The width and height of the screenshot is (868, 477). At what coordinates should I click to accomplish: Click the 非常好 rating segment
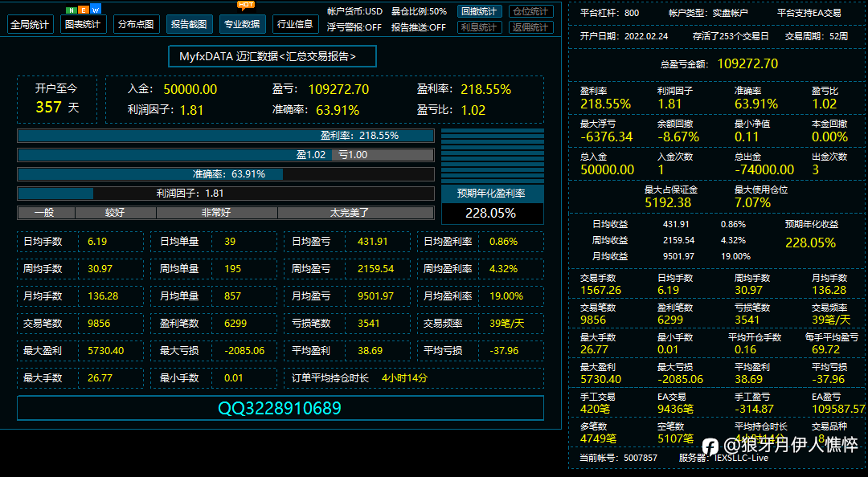pos(216,213)
